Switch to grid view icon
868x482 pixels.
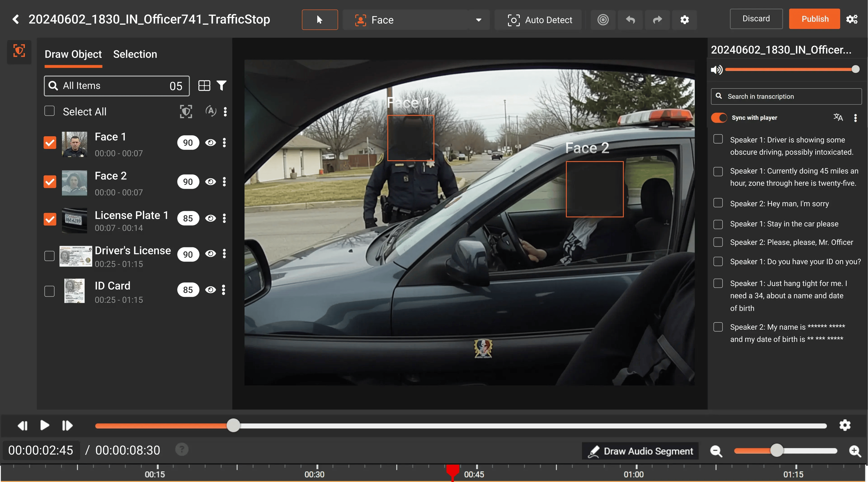[204, 86]
